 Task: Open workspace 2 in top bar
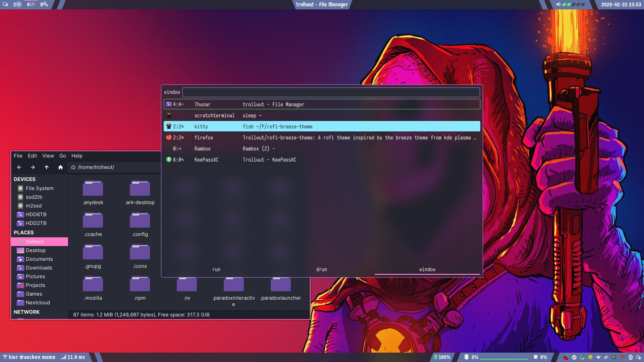17,4
